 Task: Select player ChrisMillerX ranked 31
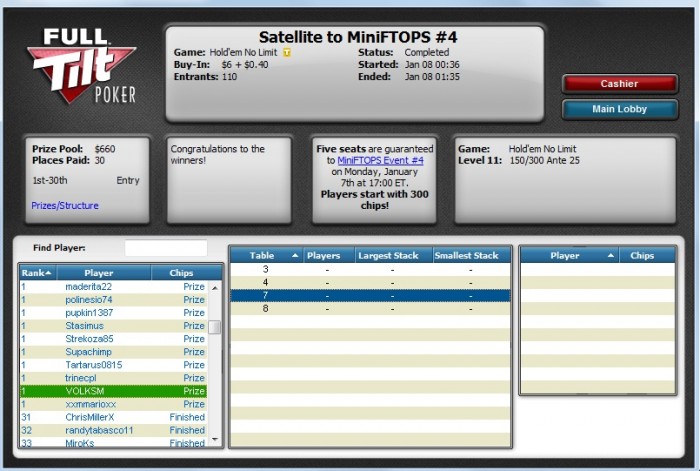point(113,417)
